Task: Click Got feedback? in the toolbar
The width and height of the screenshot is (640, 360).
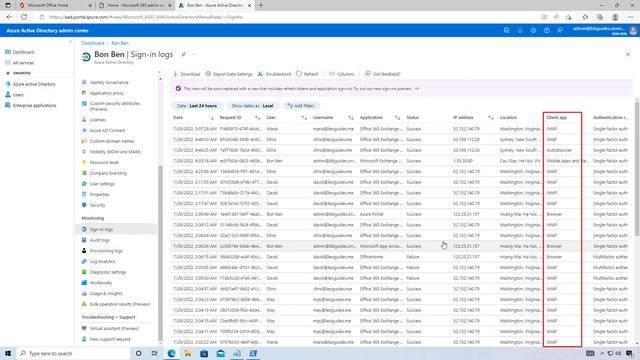Action: point(382,74)
